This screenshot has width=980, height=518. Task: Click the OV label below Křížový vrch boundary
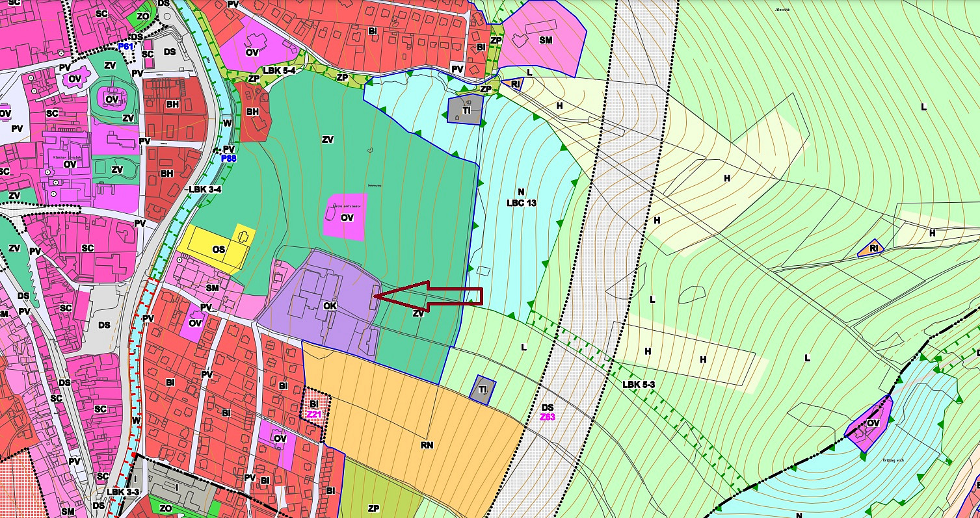873,423
